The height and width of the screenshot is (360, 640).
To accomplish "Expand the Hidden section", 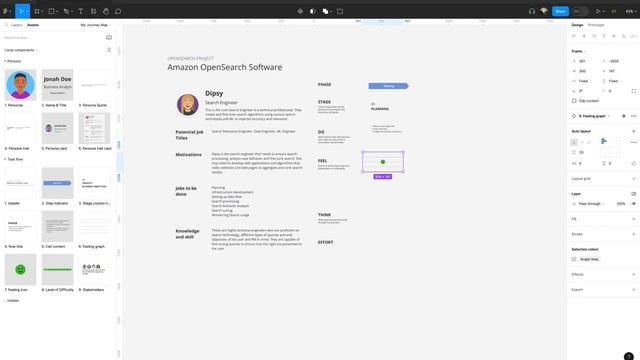I will 11,300.
